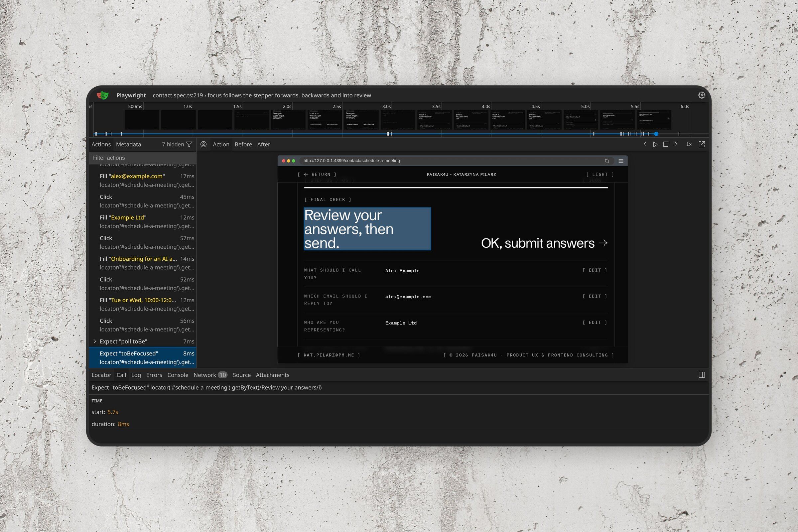Viewport: 798px width, 532px height.
Task: Click the Playwright logo
Action: [x=102, y=95]
